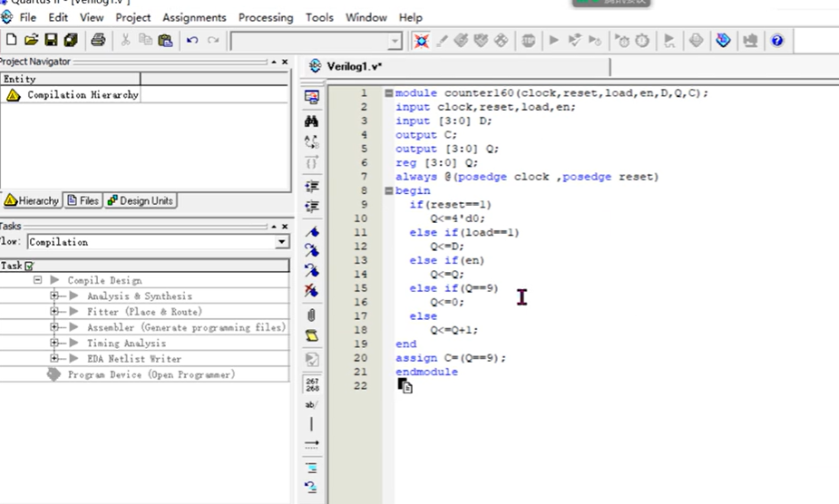Open the Programmer toolbar icon
Image resolution: width=839 pixels, height=504 pixels.
tap(723, 40)
